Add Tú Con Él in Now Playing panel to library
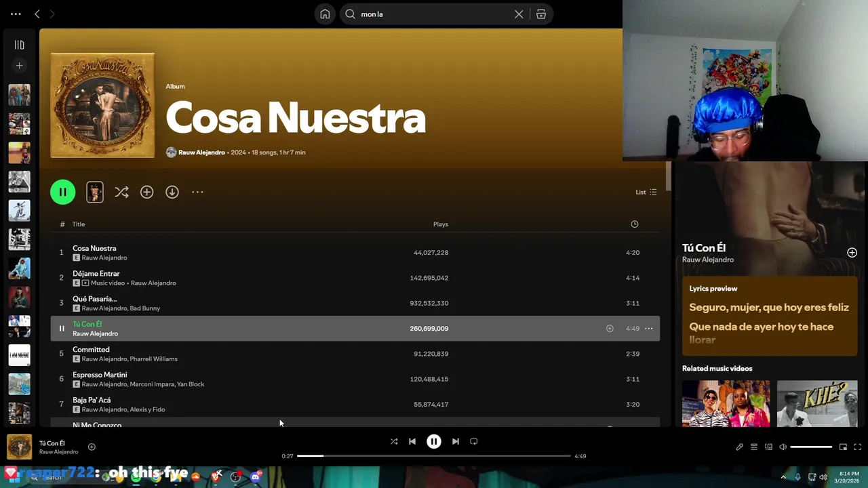The width and height of the screenshot is (868, 488). click(x=852, y=253)
